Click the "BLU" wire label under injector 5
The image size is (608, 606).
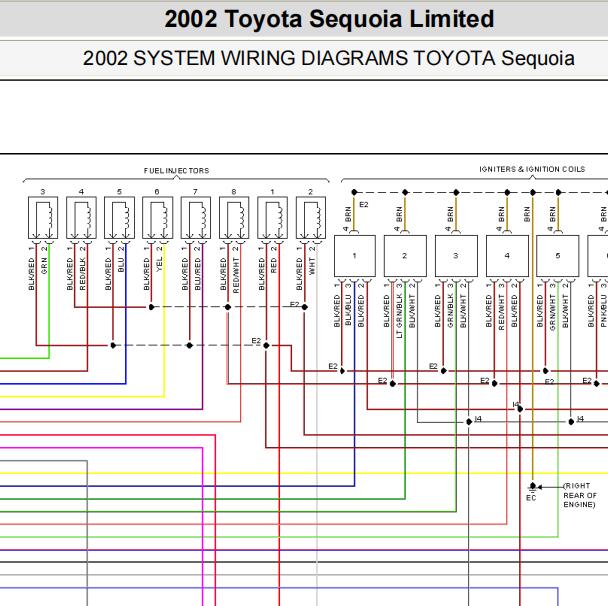(x=121, y=265)
